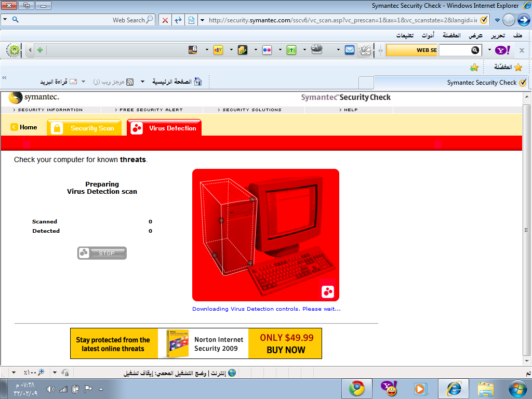Open Google Chrome from the taskbar

point(356,388)
